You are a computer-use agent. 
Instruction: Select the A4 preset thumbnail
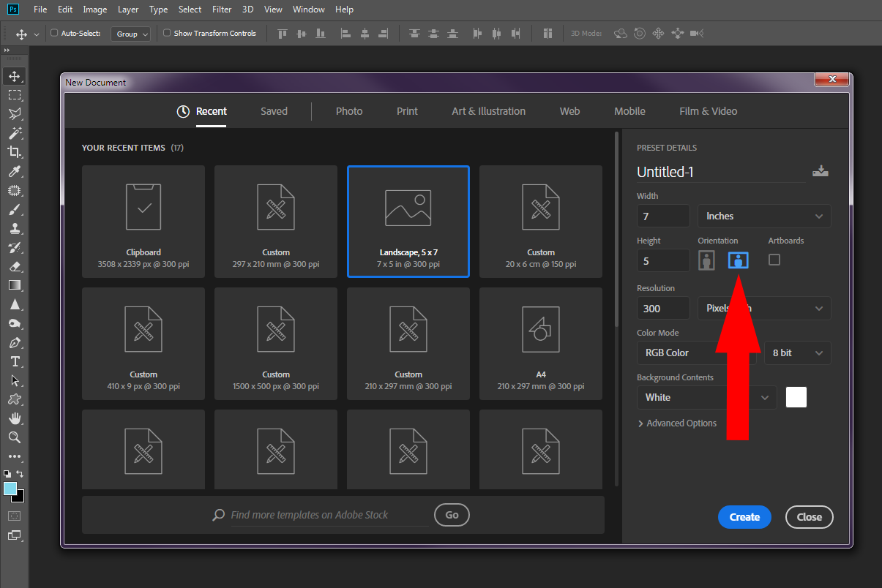click(541, 344)
